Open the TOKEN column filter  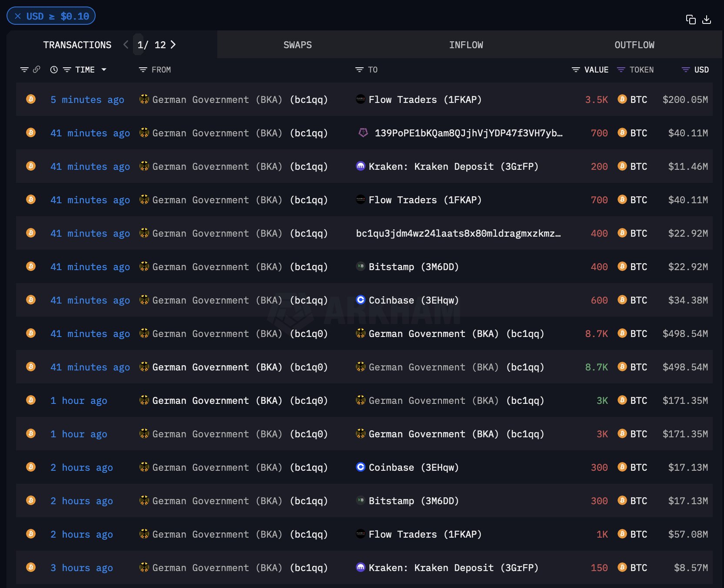click(x=621, y=69)
